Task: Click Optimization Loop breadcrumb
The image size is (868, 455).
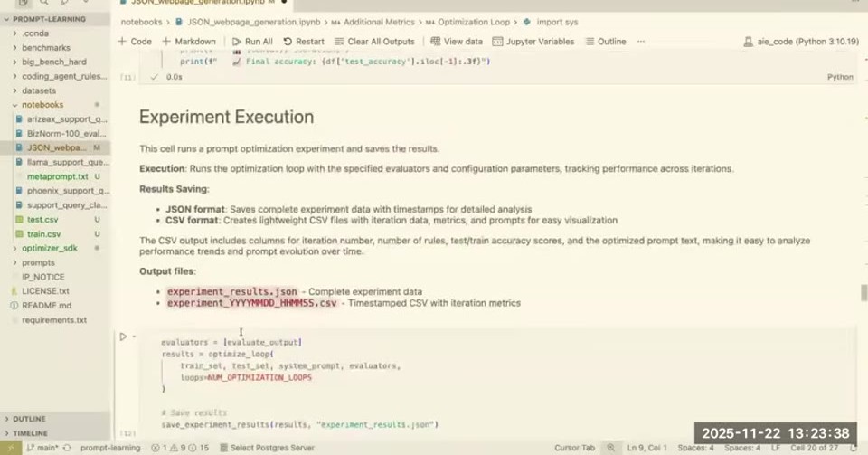Action: 467,22
